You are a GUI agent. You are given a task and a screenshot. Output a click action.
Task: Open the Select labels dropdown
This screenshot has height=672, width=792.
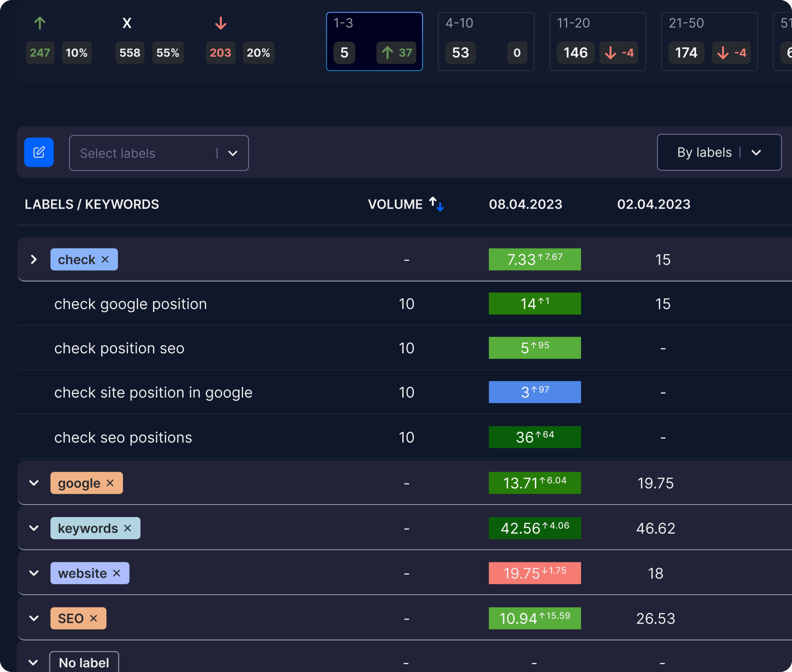159,153
